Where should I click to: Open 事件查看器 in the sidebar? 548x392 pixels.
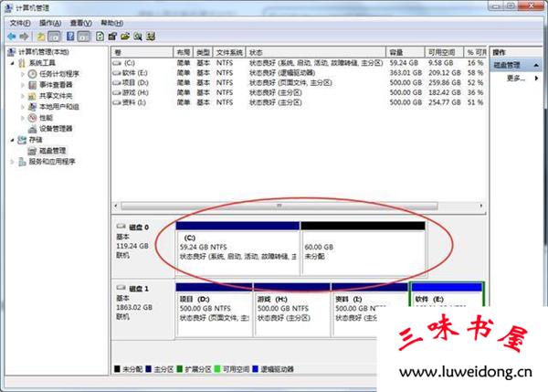click(55, 85)
